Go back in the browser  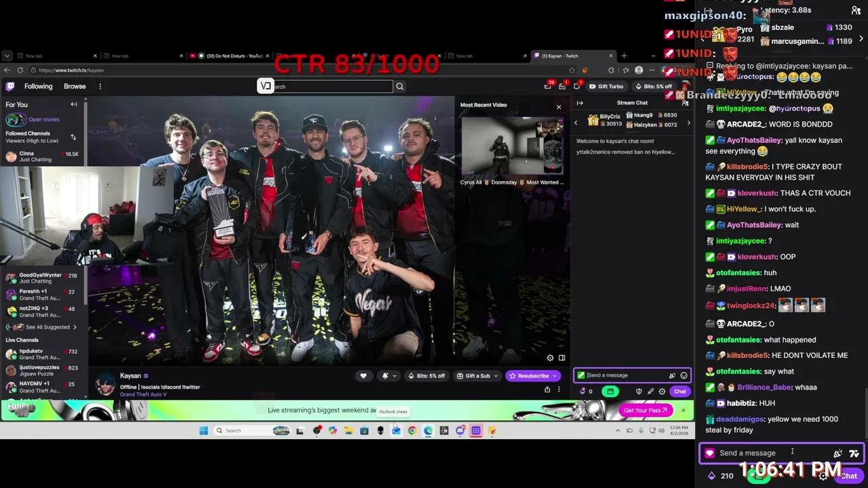[7, 70]
